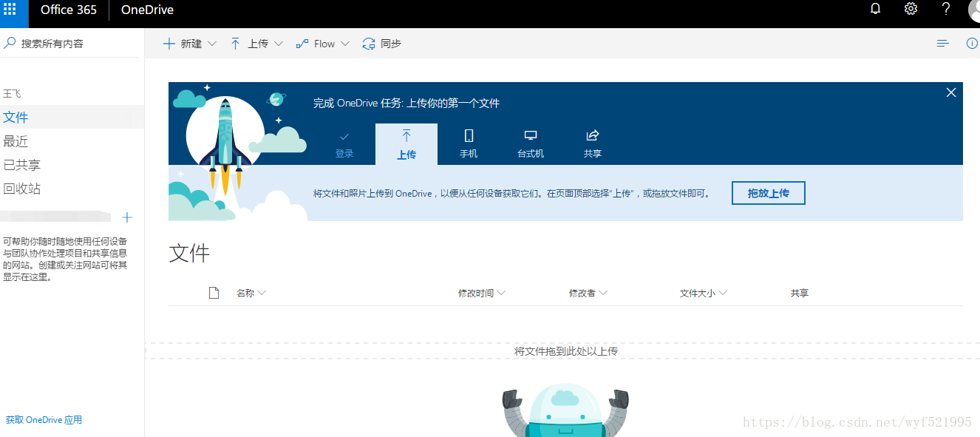Select the 共享 tab label in banner
980x437 pixels.
click(x=593, y=154)
